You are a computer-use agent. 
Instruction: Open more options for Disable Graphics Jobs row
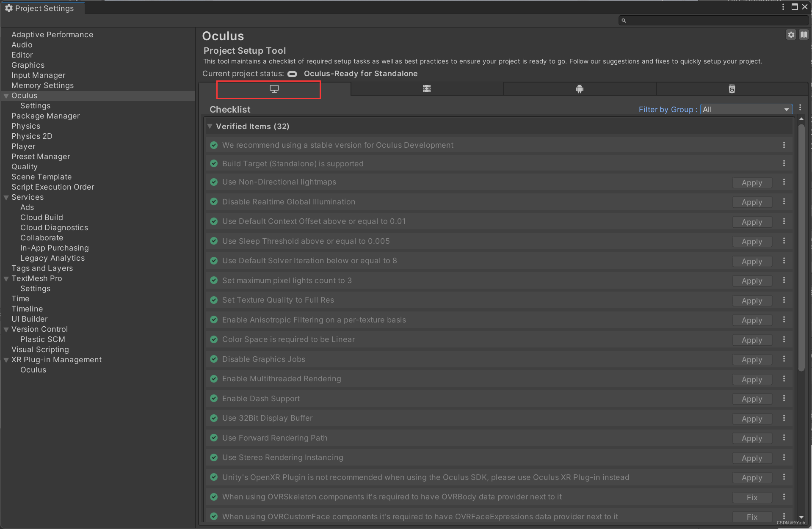(x=784, y=359)
